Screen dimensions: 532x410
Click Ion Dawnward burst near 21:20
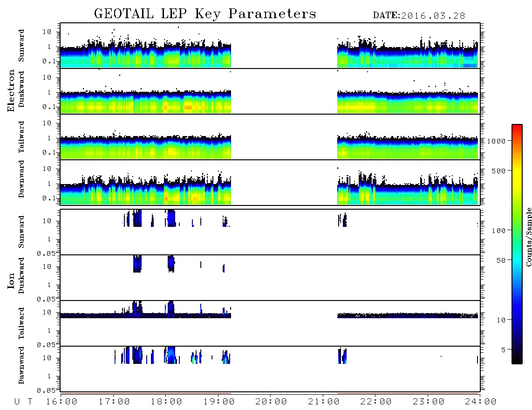342,356
